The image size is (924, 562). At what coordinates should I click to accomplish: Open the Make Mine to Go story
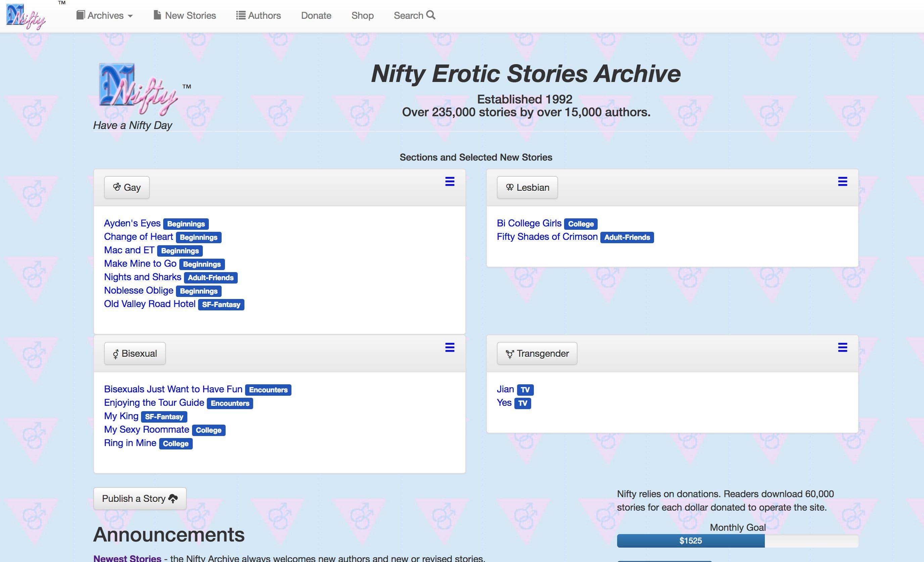click(x=140, y=264)
